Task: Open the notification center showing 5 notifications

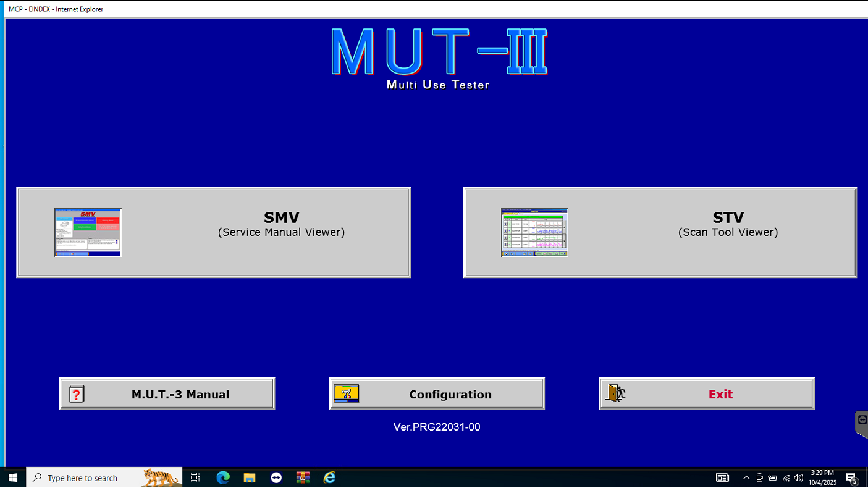Action: pos(851,477)
